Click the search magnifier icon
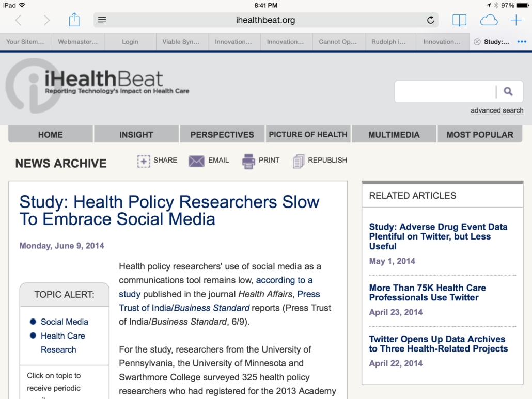The width and height of the screenshot is (532, 399). click(508, 91)
